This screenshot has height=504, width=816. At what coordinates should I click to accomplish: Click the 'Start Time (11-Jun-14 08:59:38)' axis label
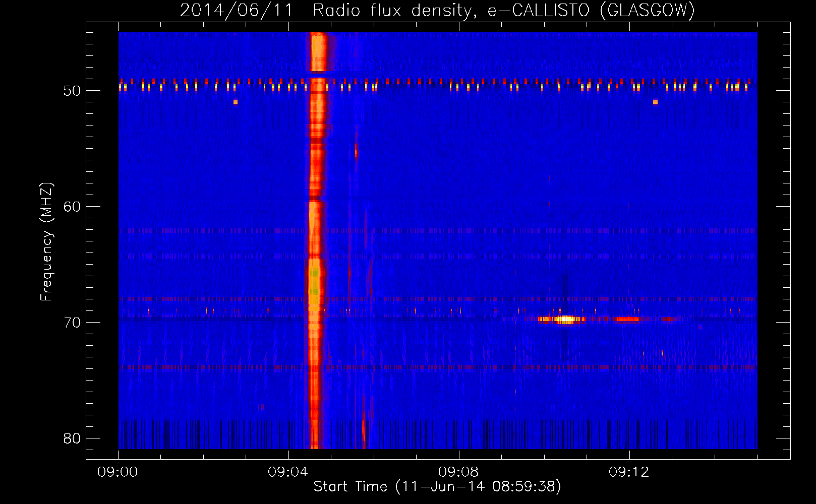437,487
